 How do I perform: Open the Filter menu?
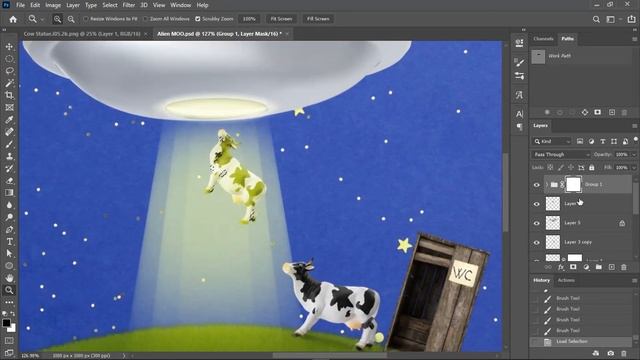(x=129, y=5)
